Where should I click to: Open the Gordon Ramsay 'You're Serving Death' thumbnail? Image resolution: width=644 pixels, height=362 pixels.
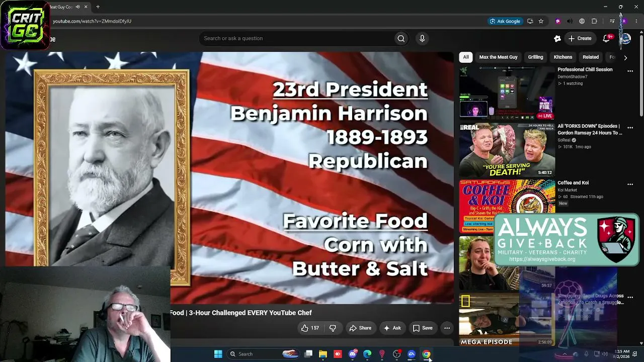(x=507, y=150)
